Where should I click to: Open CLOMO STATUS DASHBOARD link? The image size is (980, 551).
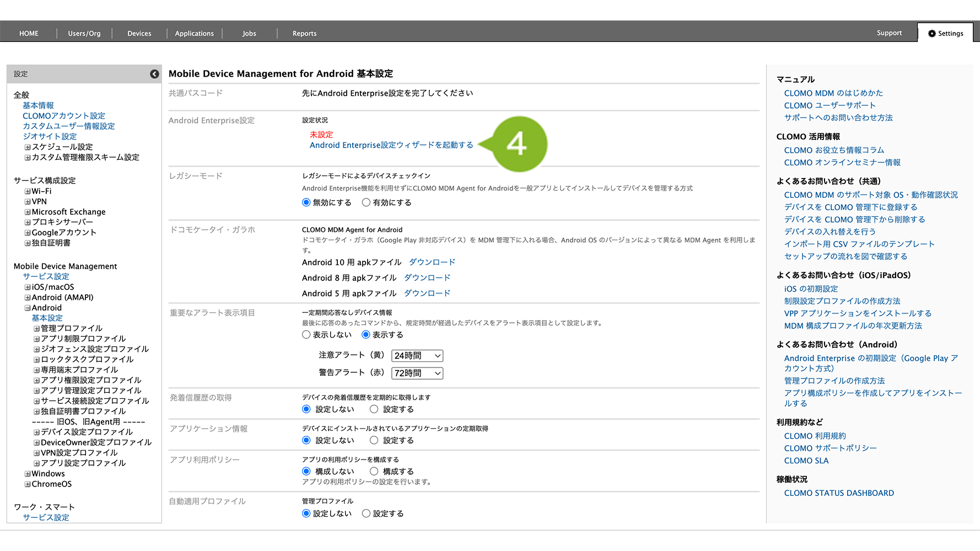[839, 493]
